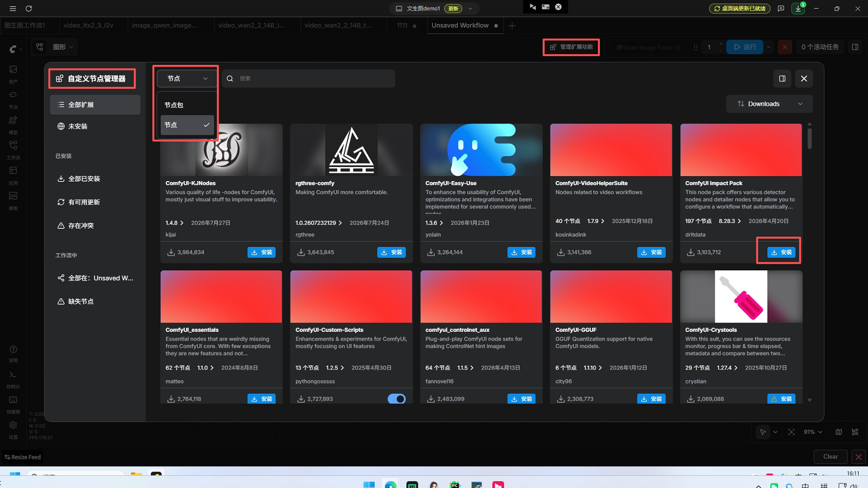Open the Downloads sort dropdown

769,104
